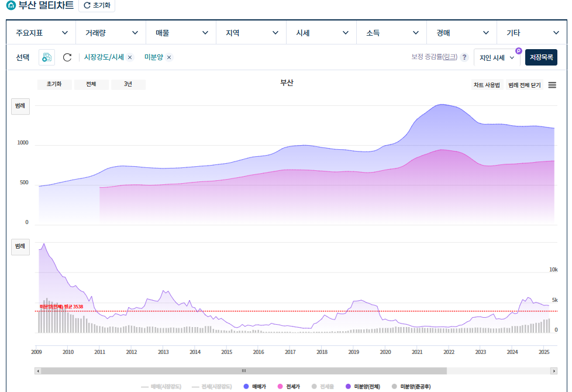Image resolution: width=572 pixels, height=392 pixels.
Task: Click the 저장목록 button
Action: coord(541,57)
